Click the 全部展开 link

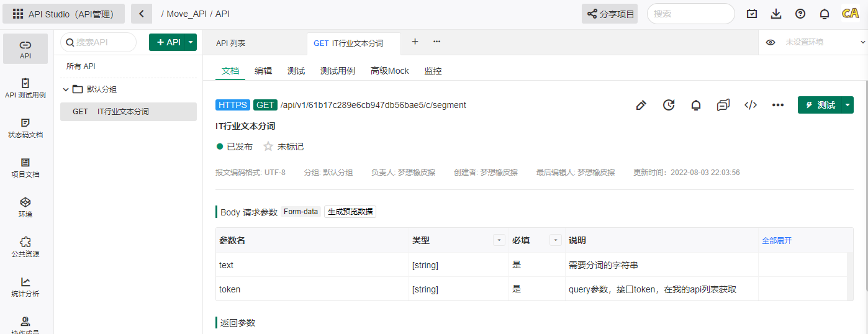pyautogui.click(x=777, y=240)
